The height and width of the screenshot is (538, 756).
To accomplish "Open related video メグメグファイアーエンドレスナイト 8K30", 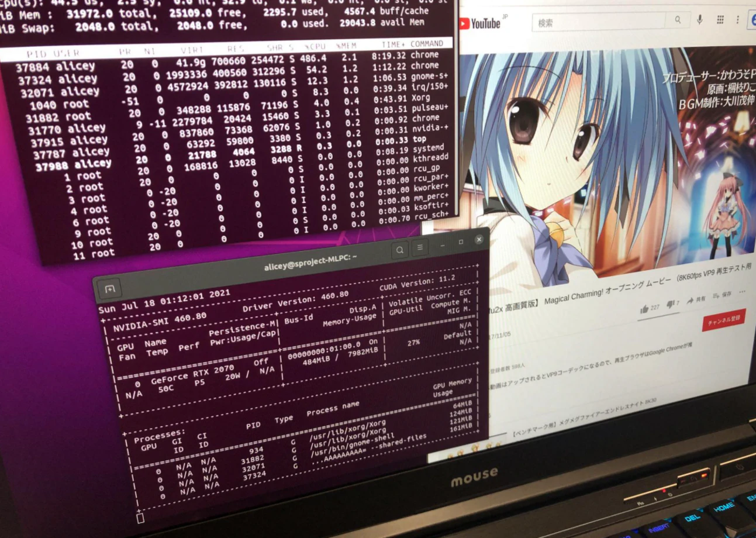I will [x=585, y=418].
